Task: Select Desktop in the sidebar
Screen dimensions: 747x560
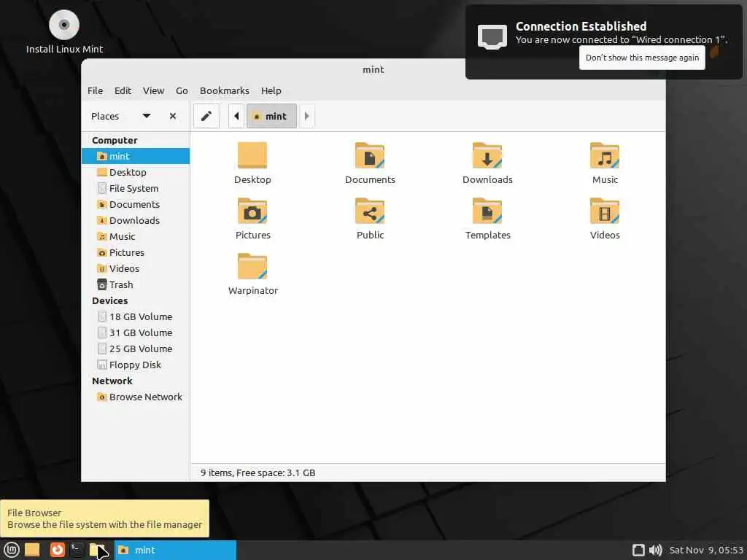Action: [x=136, y=172]
